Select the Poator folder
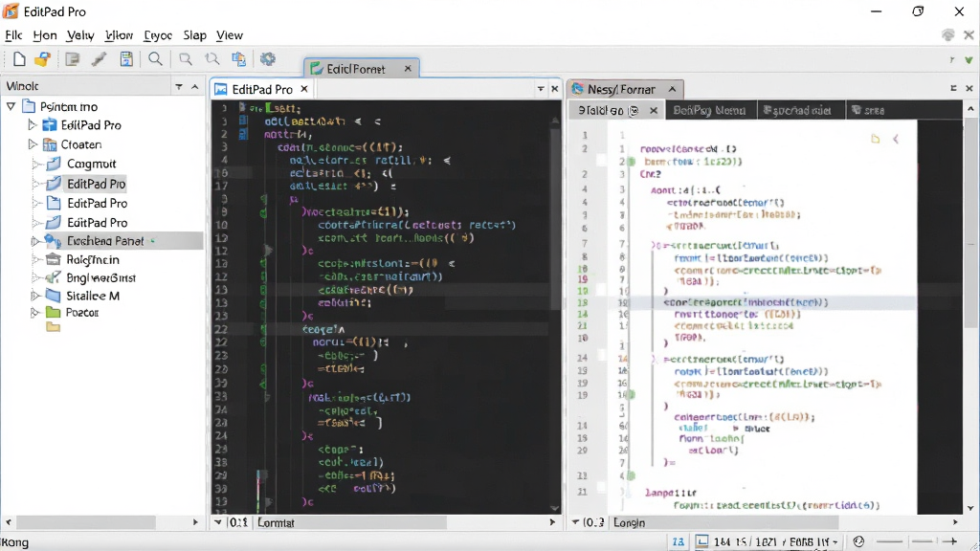980x551 pixels. point(82,313)
